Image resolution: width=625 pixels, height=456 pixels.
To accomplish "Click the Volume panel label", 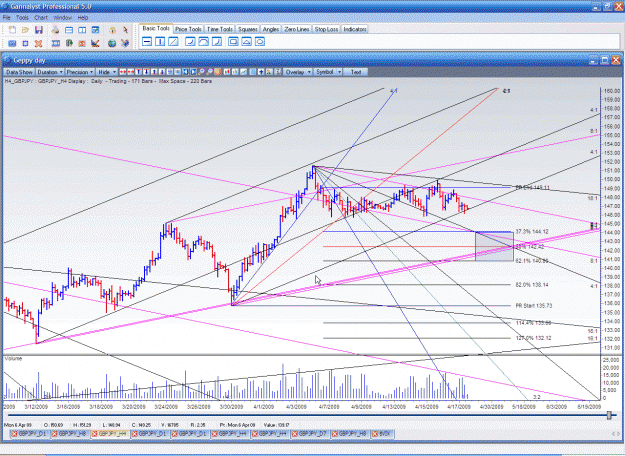I will [13, 359].
